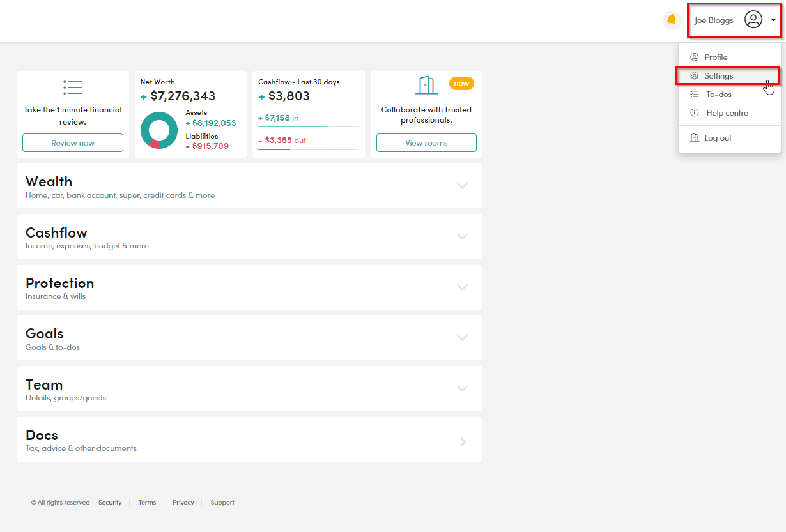Expand the Wealth section
Viewport: 786px width, 532px height.
[462, 186]
